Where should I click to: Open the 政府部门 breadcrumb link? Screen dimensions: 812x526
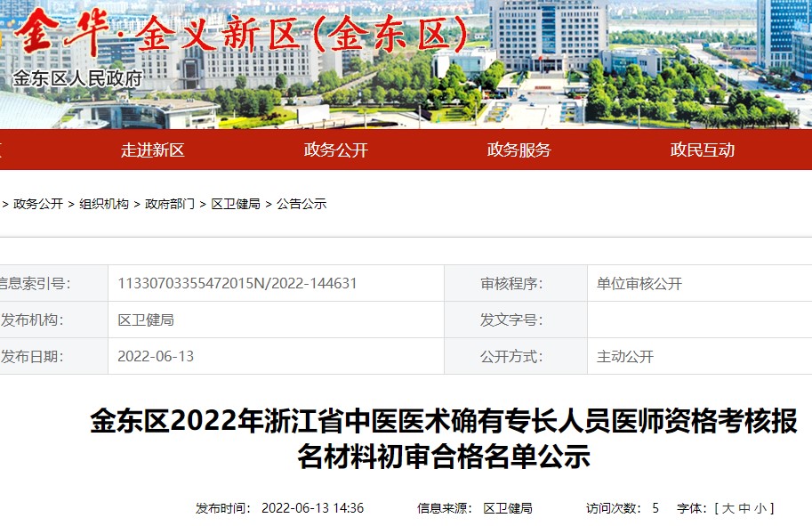click(170, 204)
